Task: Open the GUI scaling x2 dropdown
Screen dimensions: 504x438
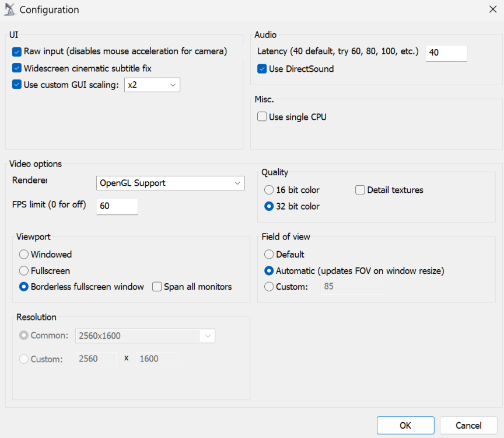Action: tap(152, 85)
